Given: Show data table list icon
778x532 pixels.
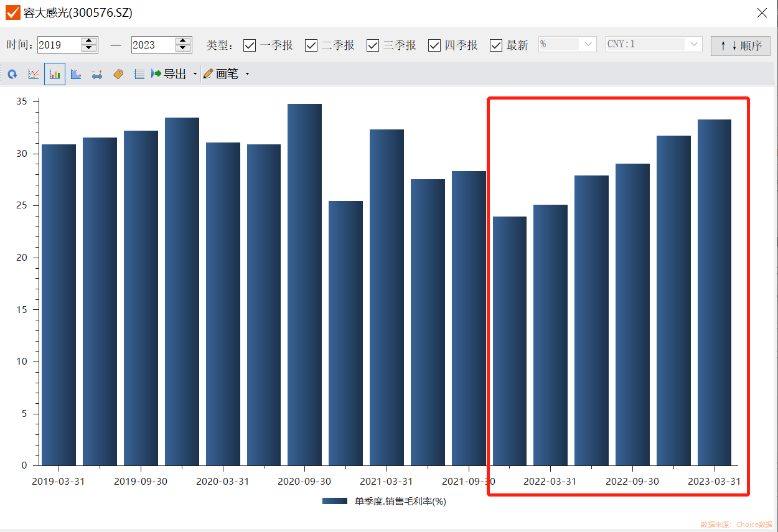Looking at the screenshot, I should coord(139,74).
